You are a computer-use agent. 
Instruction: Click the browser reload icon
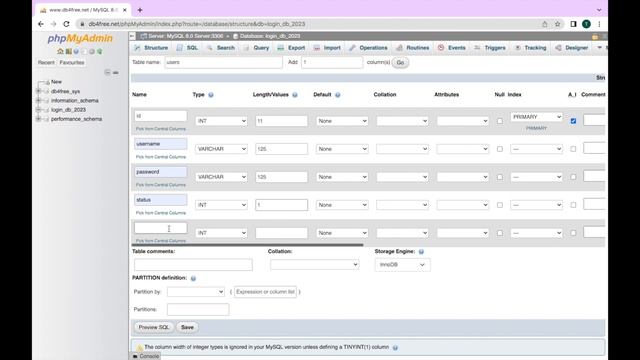66,24
